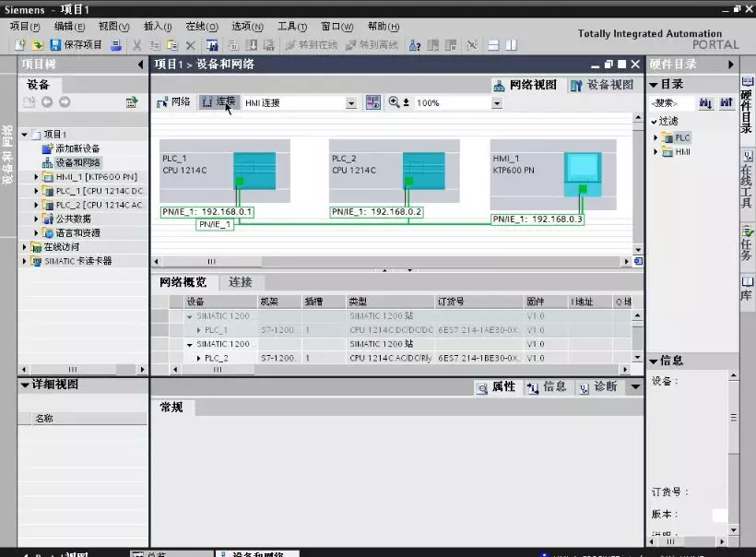Click the delete X icon in main toolbar
Screen dimensions: 756x557
(190, 44)
